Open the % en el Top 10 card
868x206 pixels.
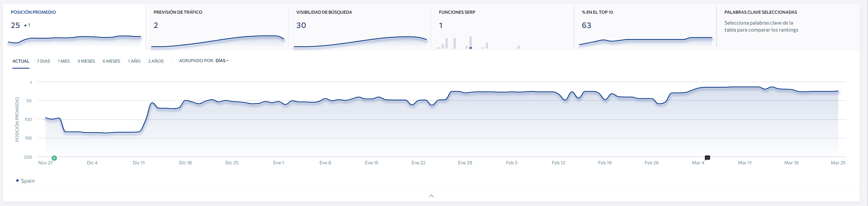(645, 27)
